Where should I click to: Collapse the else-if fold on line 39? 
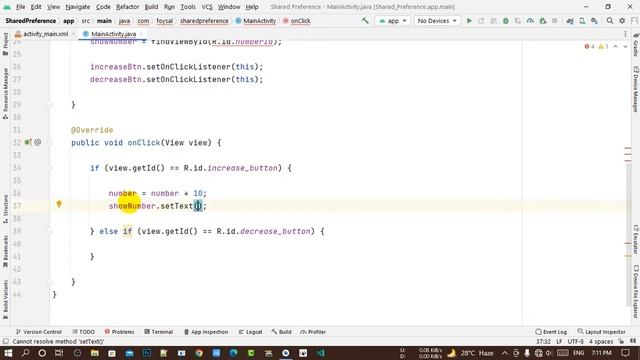pyautogui.click(x=50, y=231)
